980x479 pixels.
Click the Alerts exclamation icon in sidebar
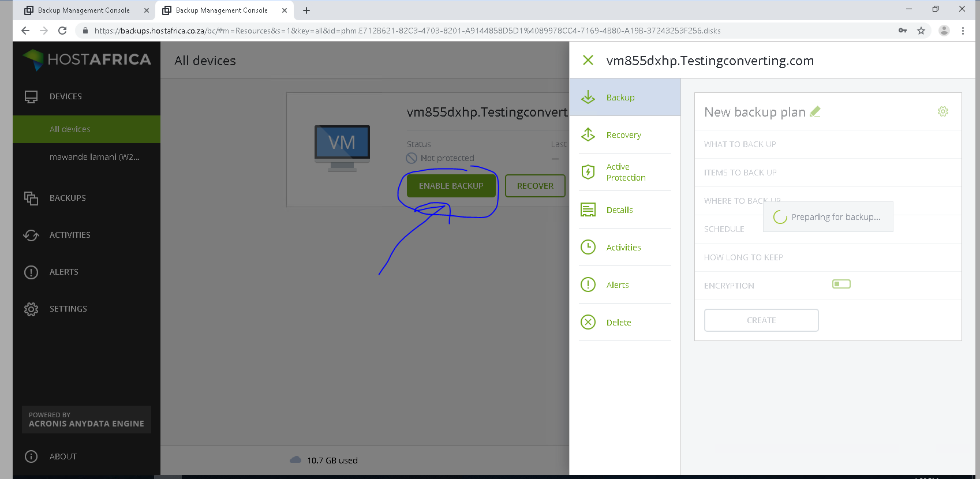click(x=31, y=272)
